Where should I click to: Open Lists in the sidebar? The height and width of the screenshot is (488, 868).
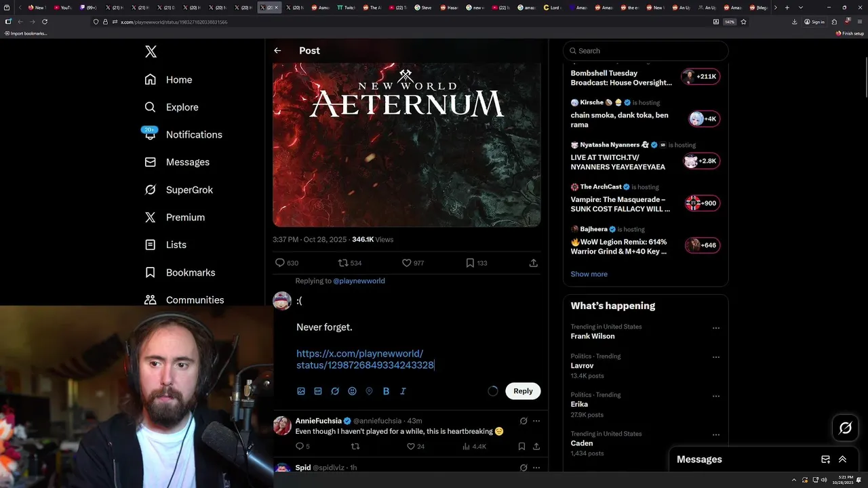(165, 245)
